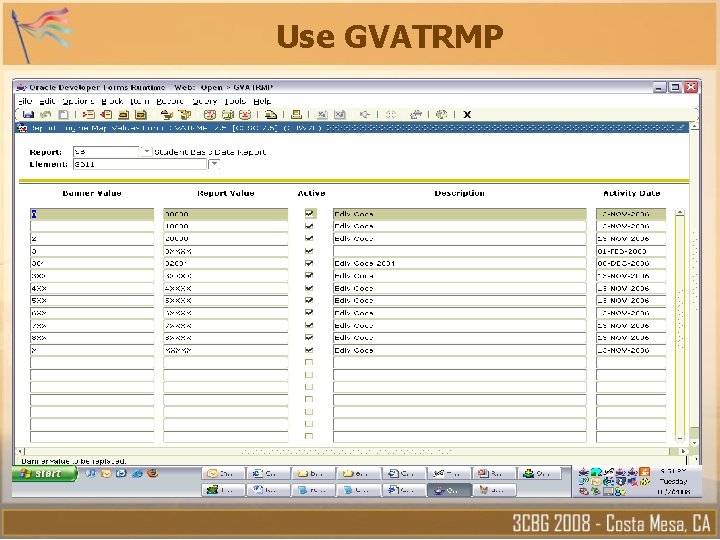Viewport: 720px width, 540px height.
Task: Click the Remove Record toolbar icon
Action: coord(106,114)
